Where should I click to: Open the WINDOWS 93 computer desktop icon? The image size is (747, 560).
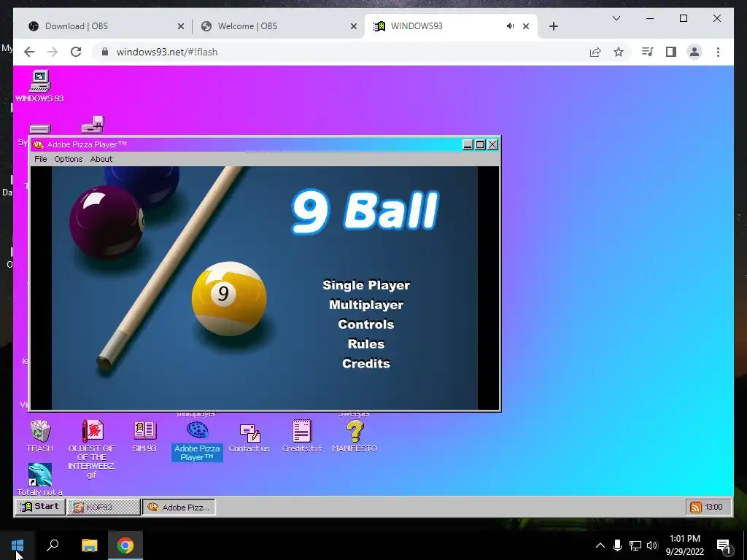point(40,86)
